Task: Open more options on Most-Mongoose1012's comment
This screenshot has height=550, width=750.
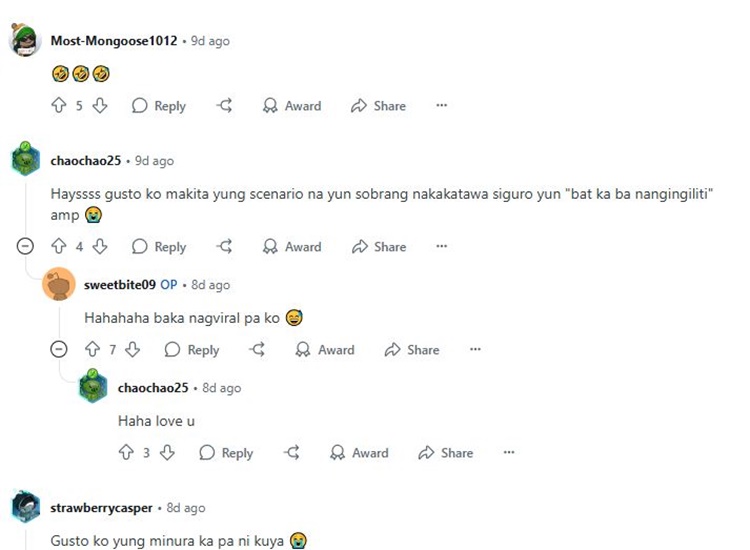Action: (441, 105)
